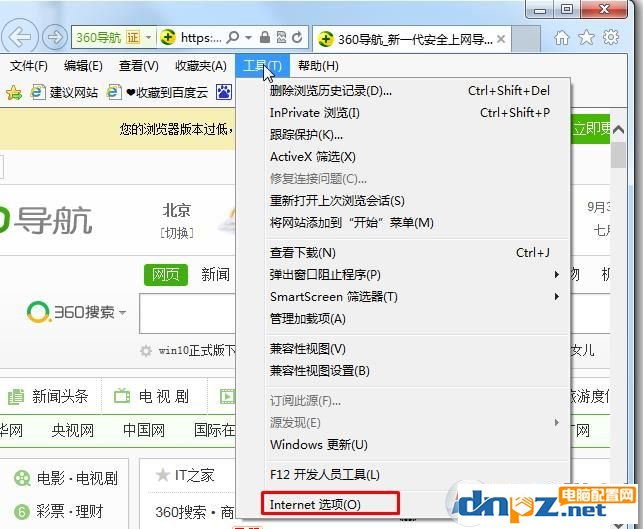Click the magnifier search icon in address bar
The image size is (643, 529).
click(x=232, y=38)
